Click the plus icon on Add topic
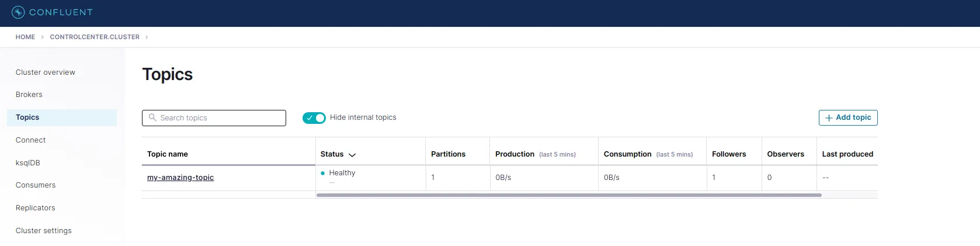Image resolution: width=980 pixels, height=246 pixels. (x=828, y=118)
